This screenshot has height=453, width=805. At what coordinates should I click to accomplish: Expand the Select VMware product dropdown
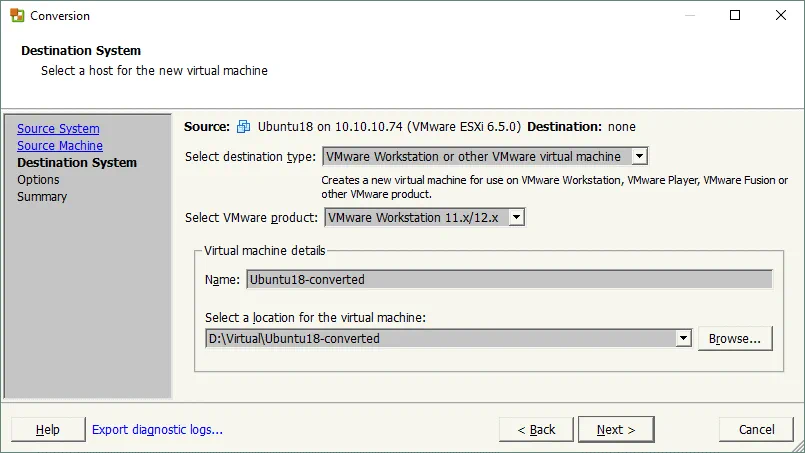pos(516,218)
